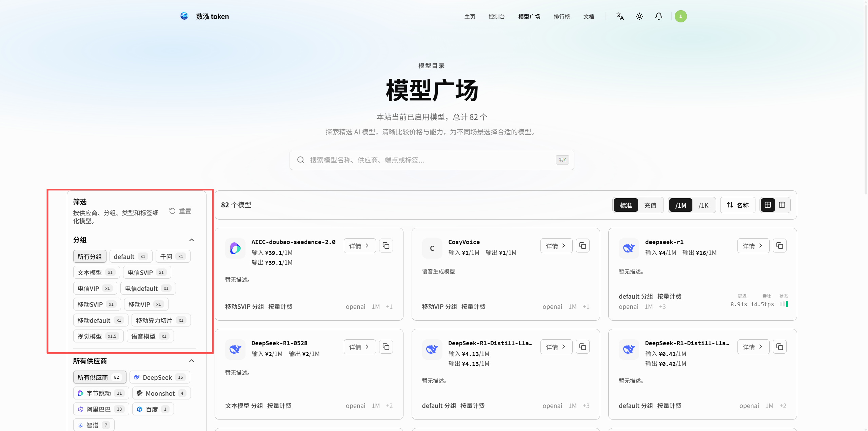This screenshot has height=431, width=868.
Task: Select the 所有分组 group filter
Action: tap(90, 257)
